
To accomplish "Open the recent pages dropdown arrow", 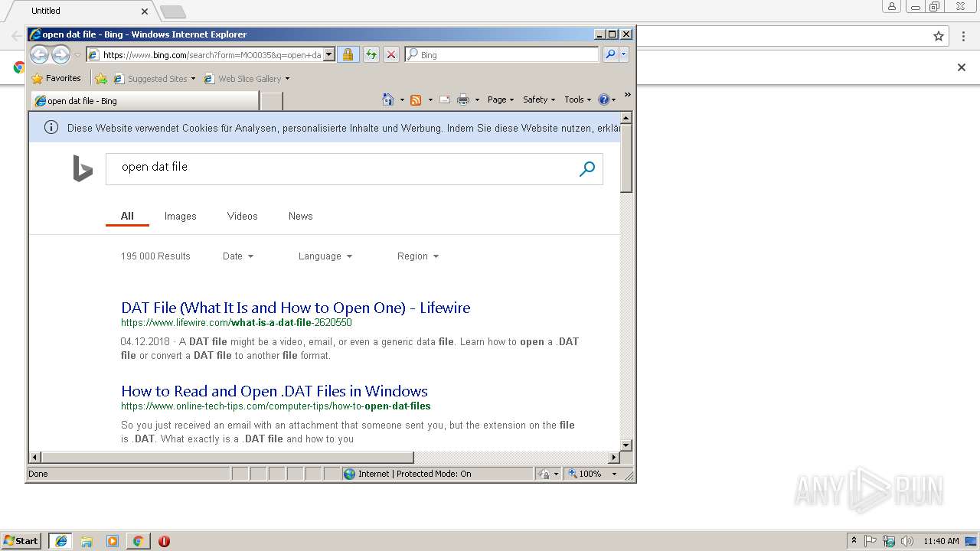I will 77,55.
